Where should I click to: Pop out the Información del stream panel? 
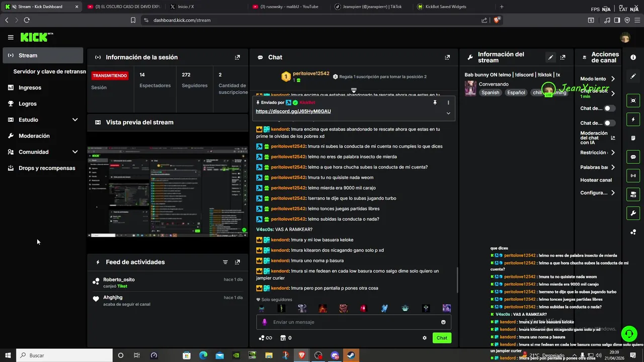click(x=563, y=57)
